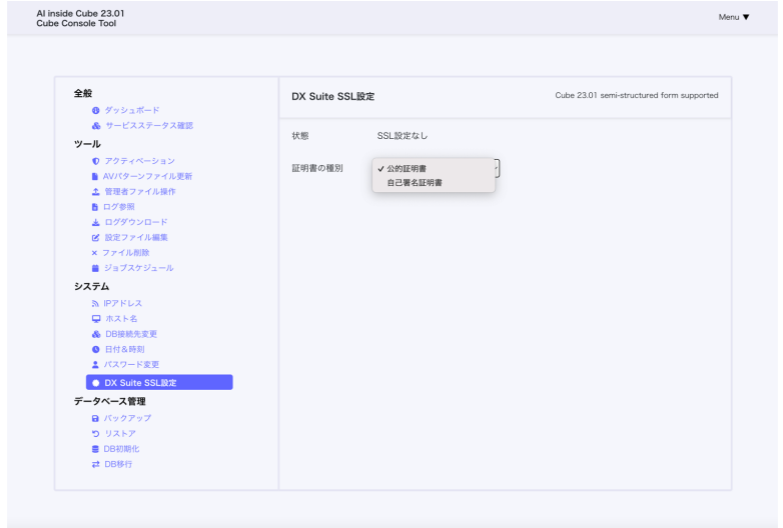Click the clock icon for 日付&時刻
Screen dimensions: 783x528
click(95, 349)
